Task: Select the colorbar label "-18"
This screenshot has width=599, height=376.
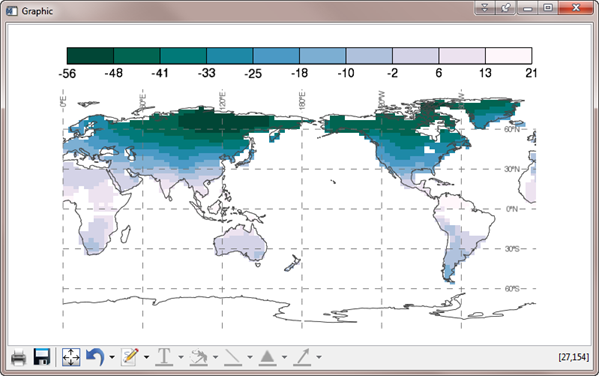Action: (x=299, y=73)
